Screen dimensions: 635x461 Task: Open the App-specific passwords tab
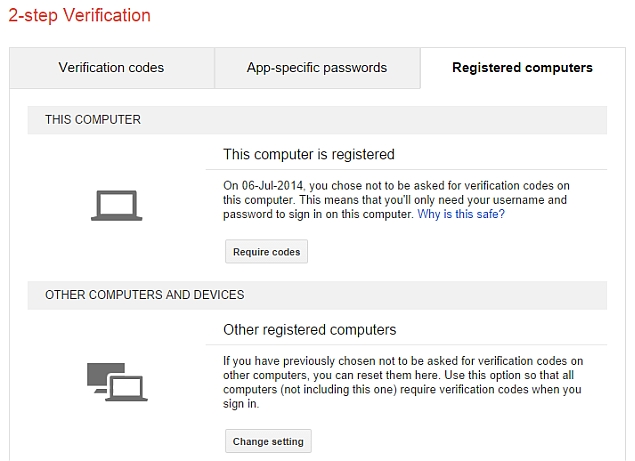[317, 68]
